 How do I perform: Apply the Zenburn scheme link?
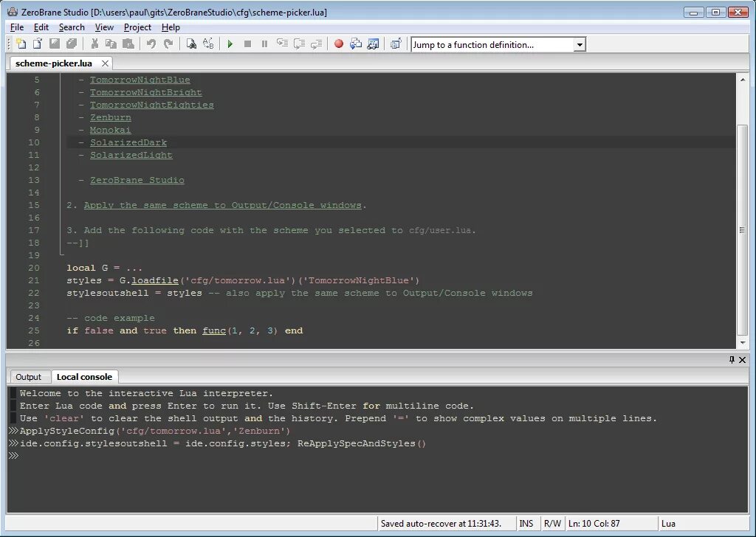tap(111, 117)
